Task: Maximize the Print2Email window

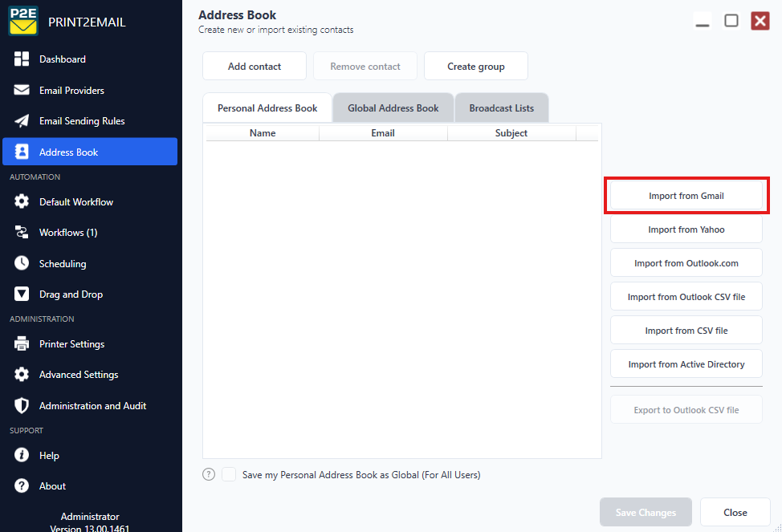Action: (x=731, y=21)
